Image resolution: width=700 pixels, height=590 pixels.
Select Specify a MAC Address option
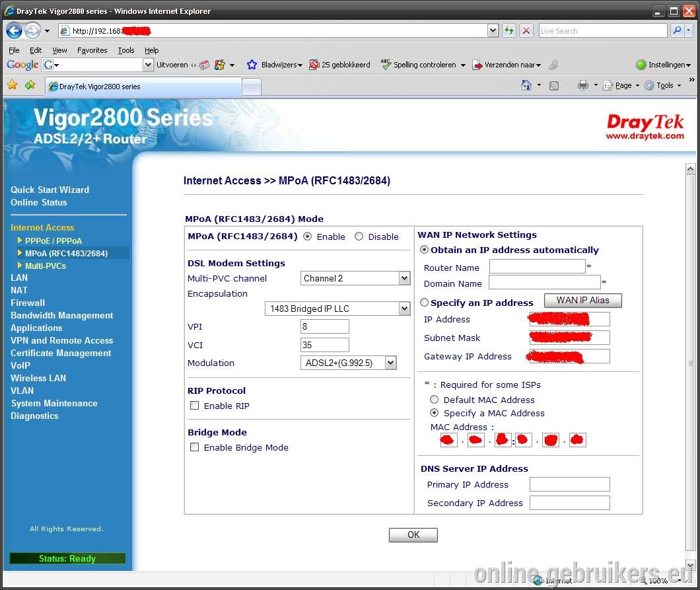click(434, 413)
